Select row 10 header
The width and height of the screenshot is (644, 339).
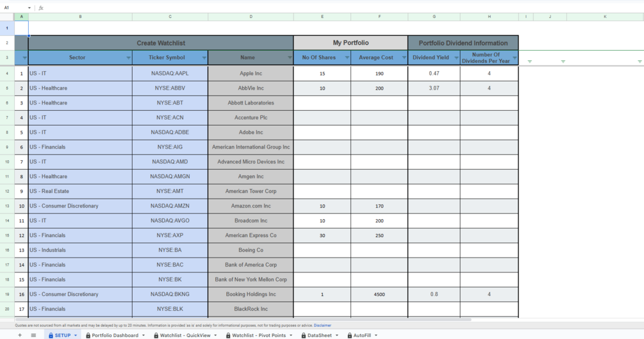(x=7, y=162)
